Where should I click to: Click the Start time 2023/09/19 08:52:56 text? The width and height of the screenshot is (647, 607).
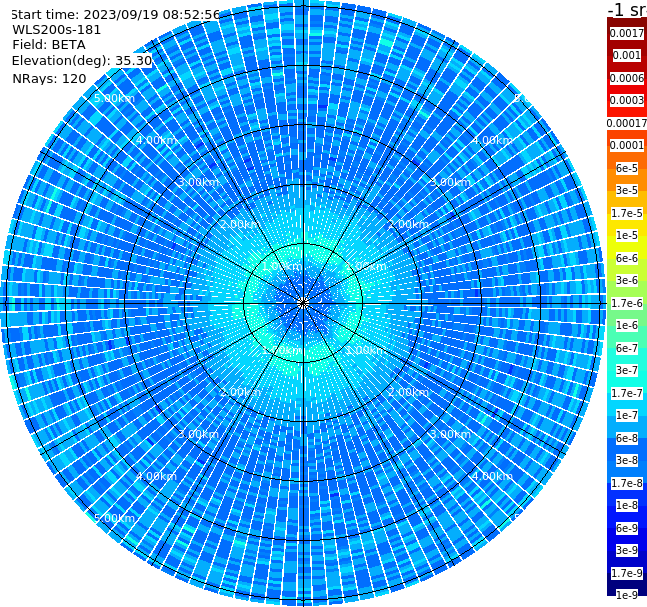click(115, 14)
